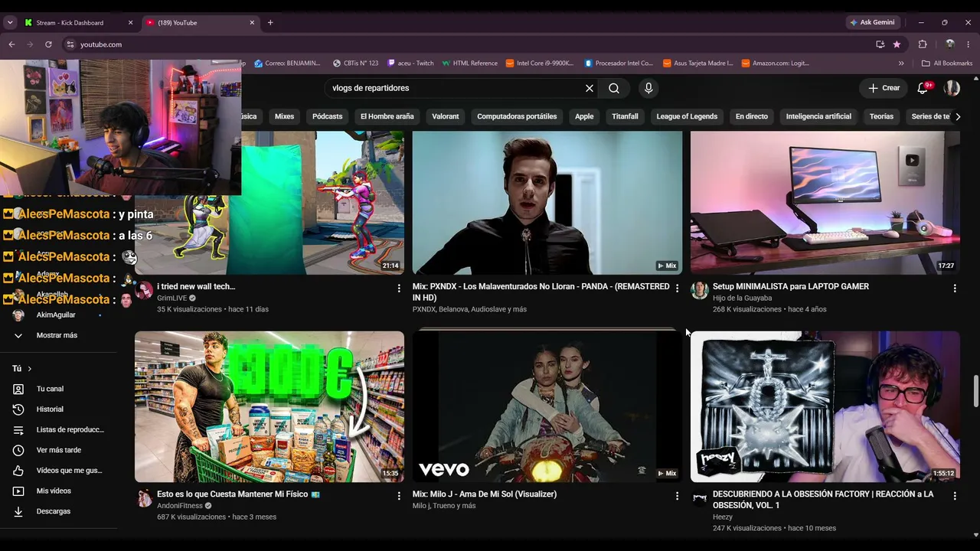Select the Mixes filter chip
The image size is (980, 551).
coord(284,116)
